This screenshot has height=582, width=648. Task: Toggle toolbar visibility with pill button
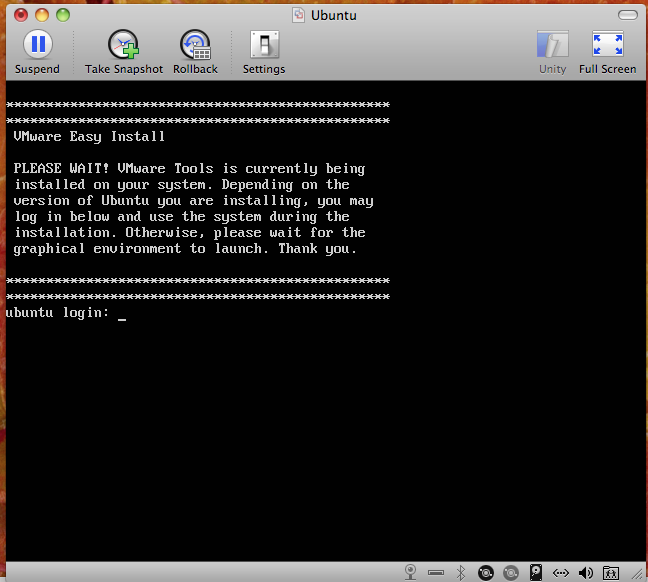(x=628, y=15)
